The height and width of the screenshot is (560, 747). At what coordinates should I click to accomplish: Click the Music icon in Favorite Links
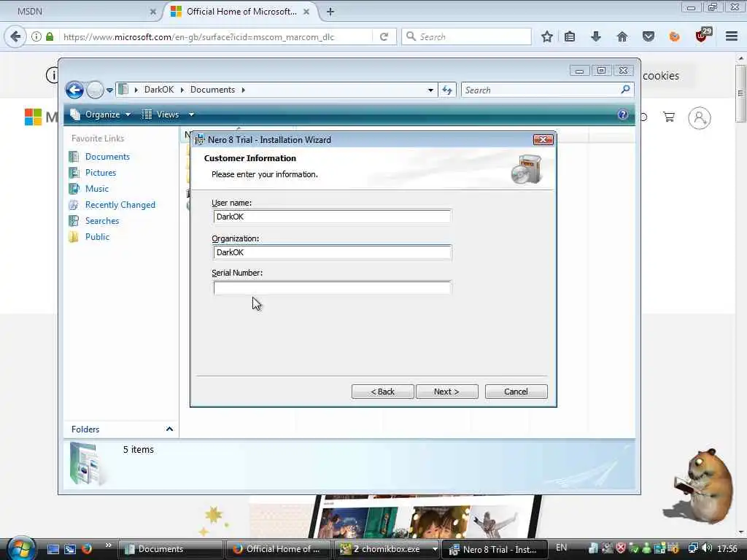[74, 189]
